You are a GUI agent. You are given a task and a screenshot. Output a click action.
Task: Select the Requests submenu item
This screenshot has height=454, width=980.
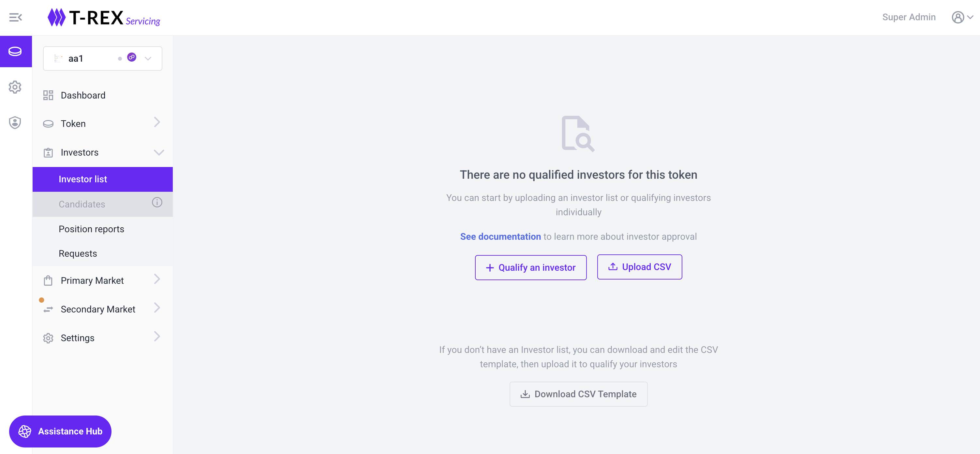coord(78,253)
